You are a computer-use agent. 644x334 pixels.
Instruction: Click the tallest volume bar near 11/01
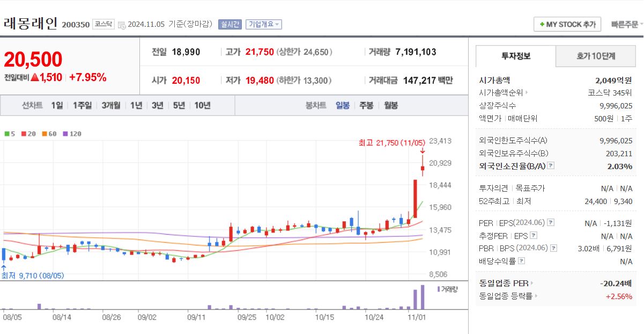click(423, 297)
